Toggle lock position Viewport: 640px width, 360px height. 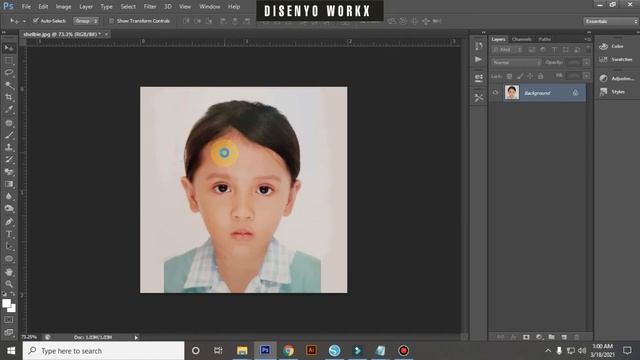click(x=530, y=76)
